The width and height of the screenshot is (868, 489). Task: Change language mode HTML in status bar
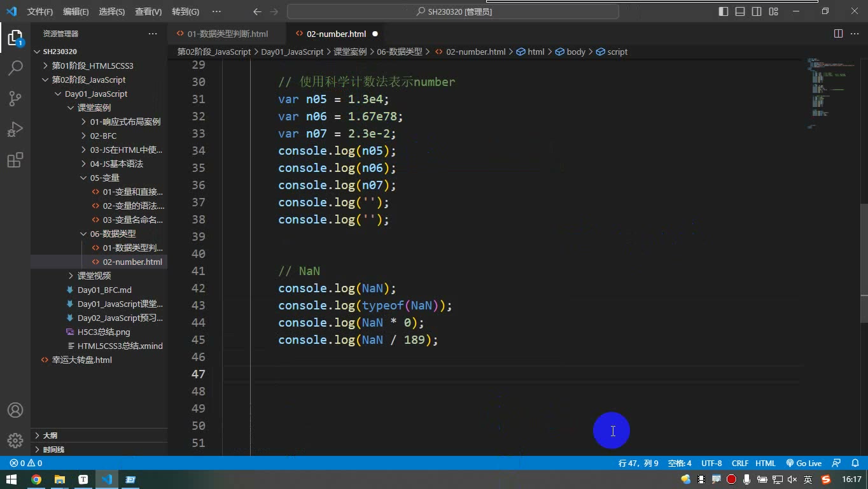pyautogui.click(x=766, y=464)
